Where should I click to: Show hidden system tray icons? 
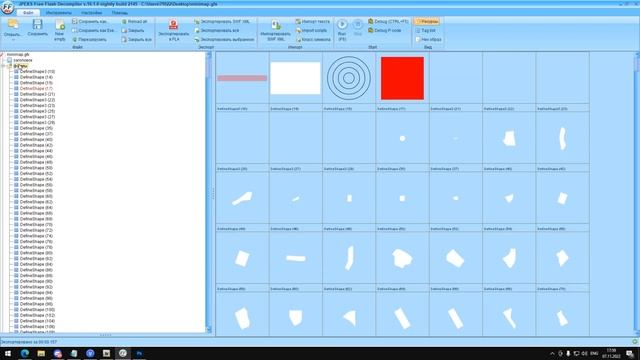click(x=552, y=353)
